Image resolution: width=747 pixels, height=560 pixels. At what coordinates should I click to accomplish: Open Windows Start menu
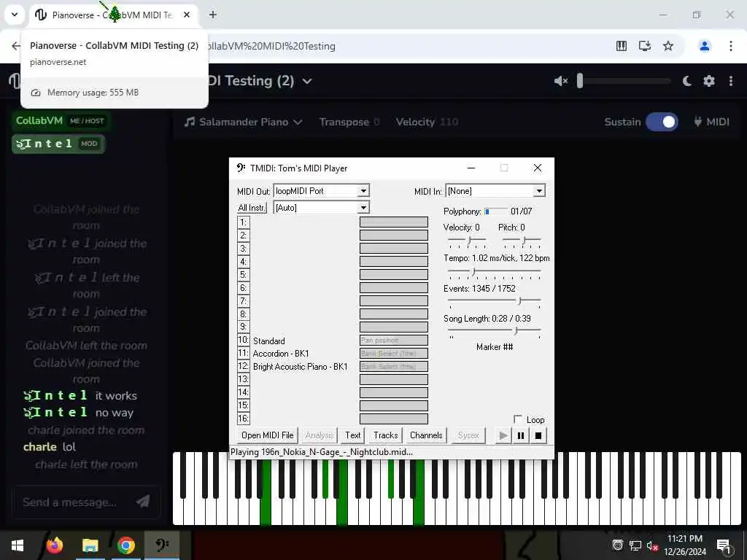18,545
